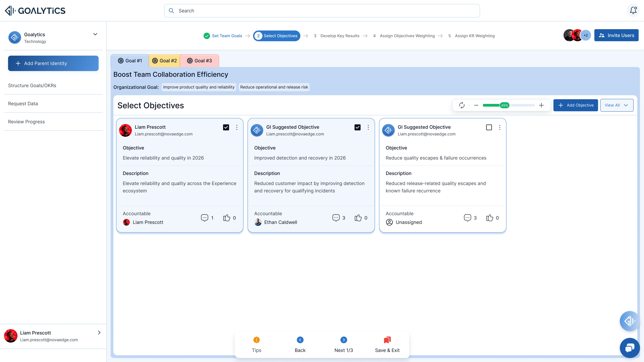Go Back using the bottom bar arrow
This screenshot has width=644, height=362.
(300, 340)
